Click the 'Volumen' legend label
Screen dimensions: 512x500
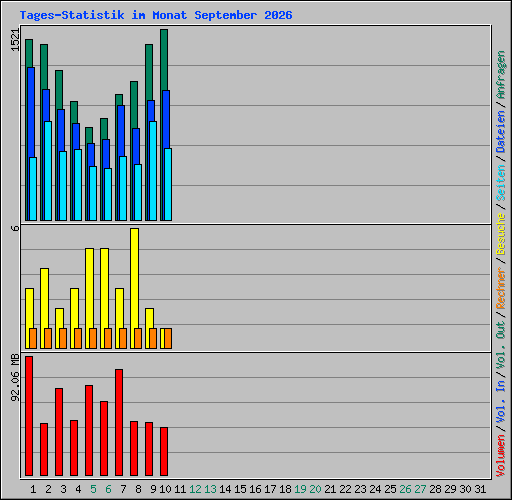click(x=501, y=456)
